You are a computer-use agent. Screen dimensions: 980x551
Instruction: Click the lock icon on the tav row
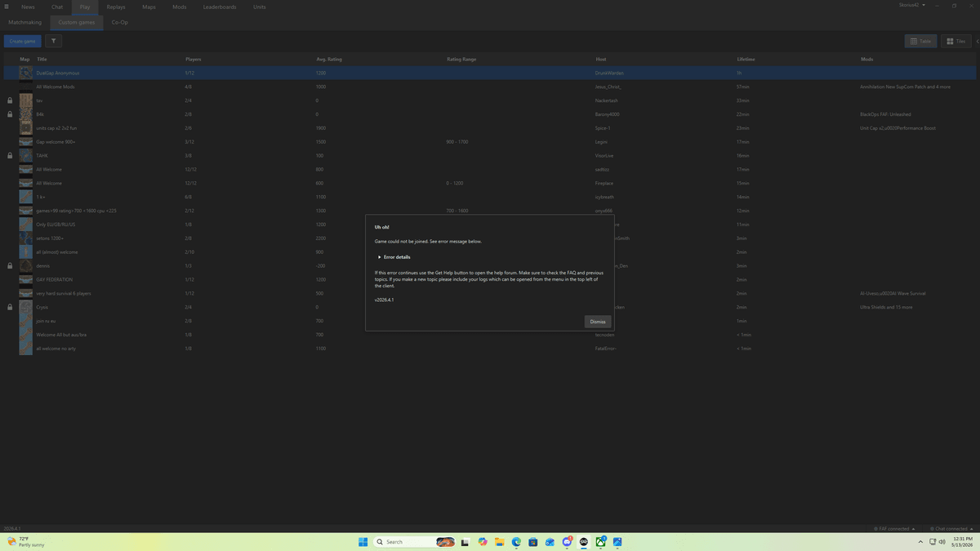coord(10,100)
